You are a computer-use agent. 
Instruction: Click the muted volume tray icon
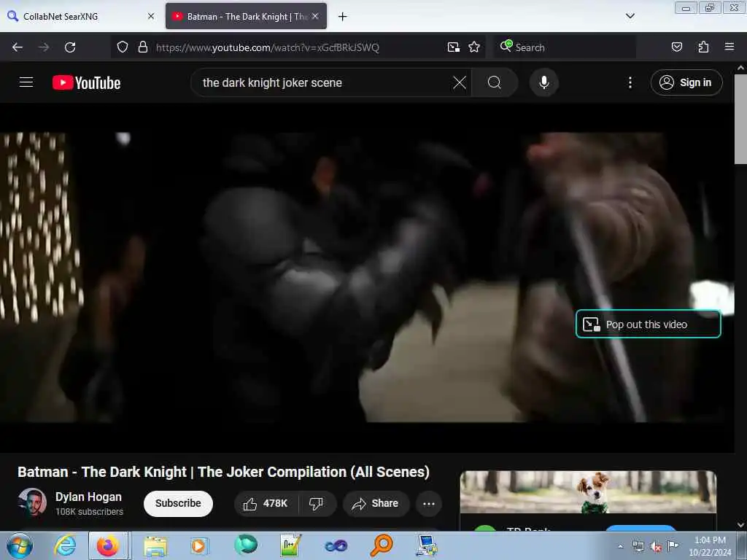(656, 547)
